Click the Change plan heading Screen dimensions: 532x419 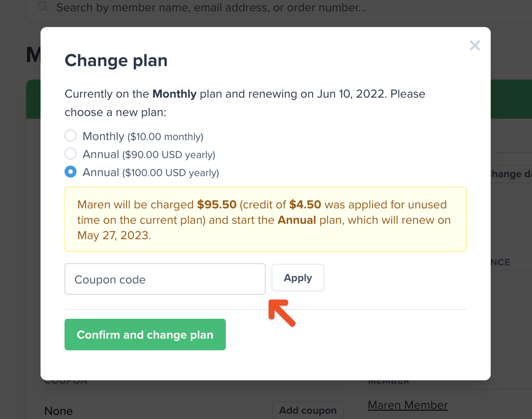click(116, 61)
